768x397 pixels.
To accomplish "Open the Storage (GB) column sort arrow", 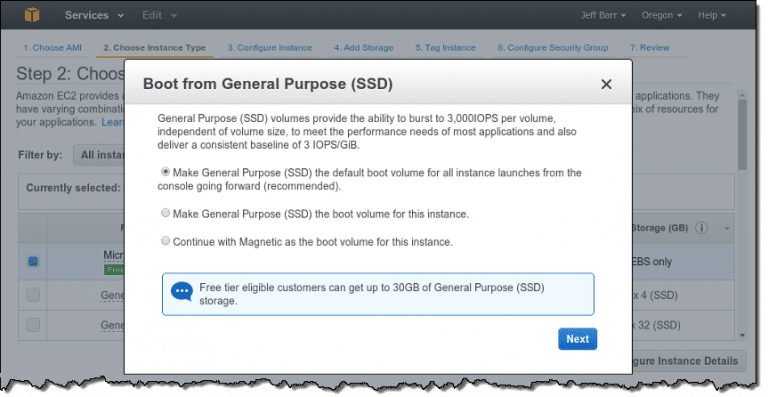I will point(727,229).
